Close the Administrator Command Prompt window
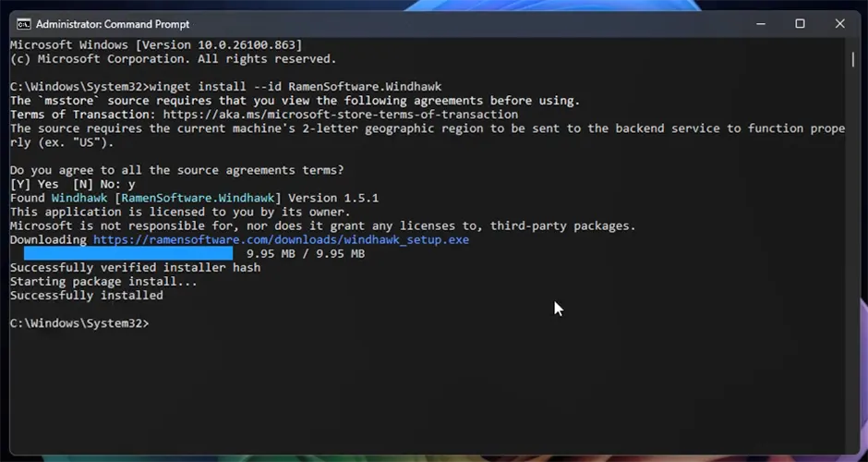 pyautogui.click(x=839, y=23)
